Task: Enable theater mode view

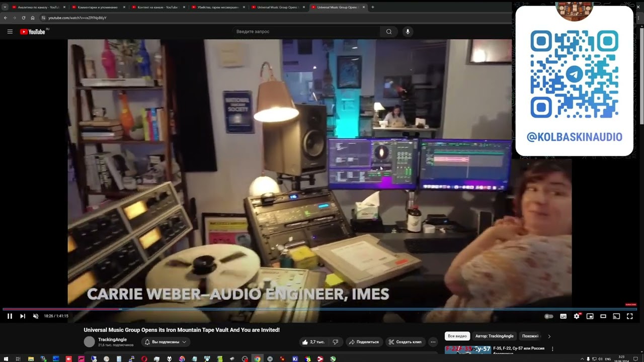Action: pos(603,316)
